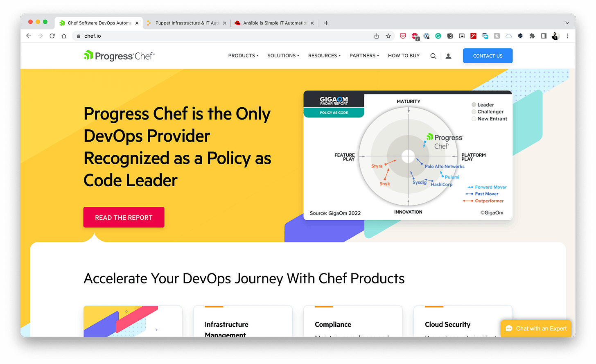Click the share icon in address bar
The image size is (596, 364).
click(377, 36)
